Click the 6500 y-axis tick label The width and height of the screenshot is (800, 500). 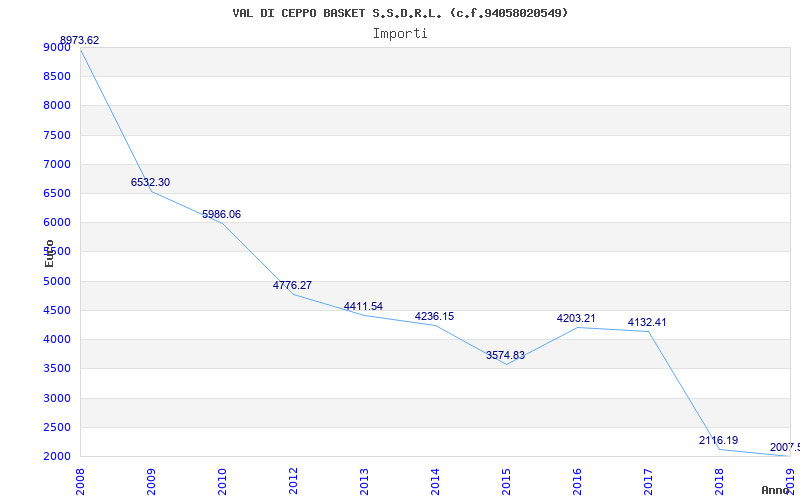[57, 193]
